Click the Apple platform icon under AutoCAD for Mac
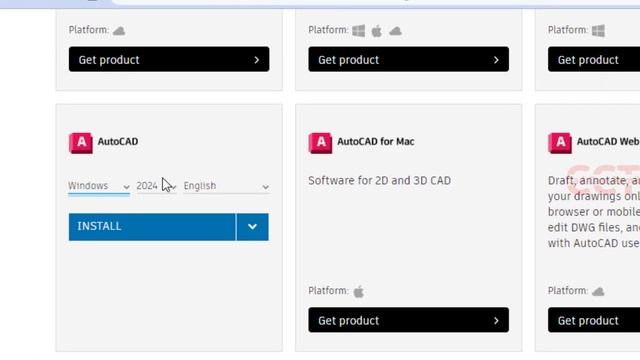This screenshot has width=640, height=360. 359,291
